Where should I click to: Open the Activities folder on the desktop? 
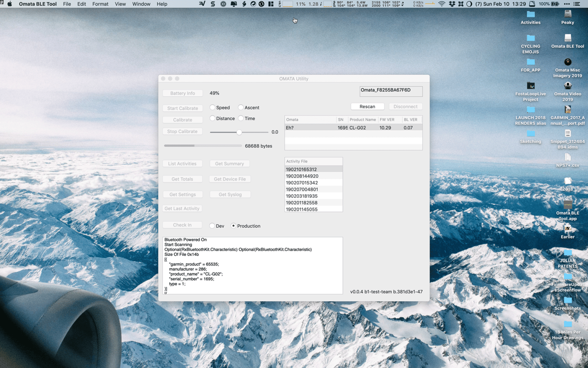click(x=531, y=15)
